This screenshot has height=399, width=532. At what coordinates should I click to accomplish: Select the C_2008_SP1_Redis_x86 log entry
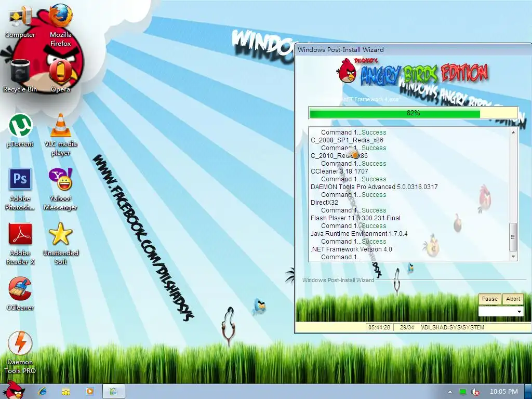click(347, 140)
